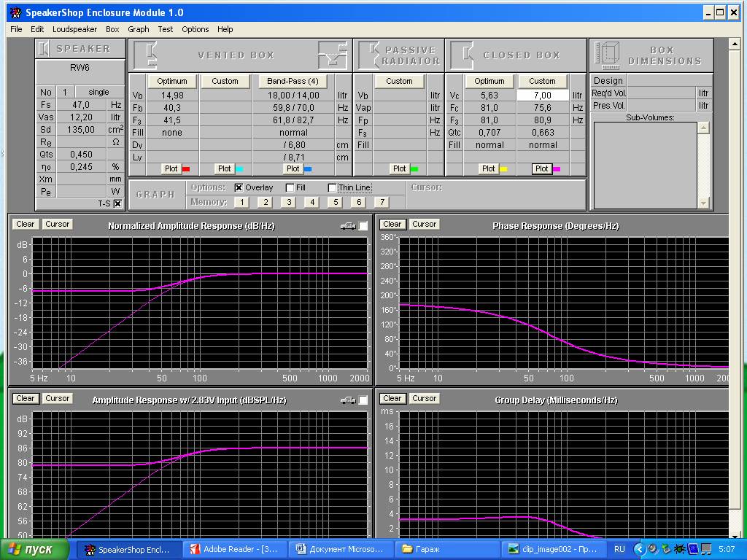Image resolution: width=747 pixels, height=560 pixels.
Task: Disable the Overlay graph option
Action: coord(239,187)
